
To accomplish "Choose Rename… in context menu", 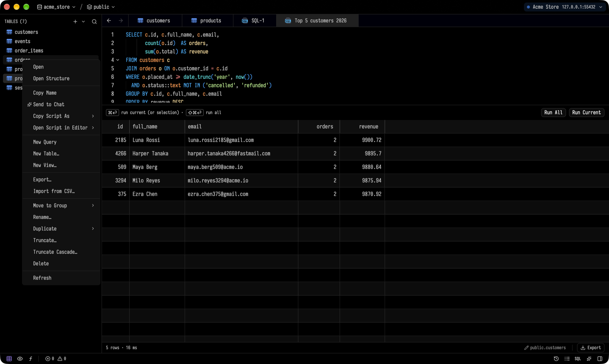I will point(62,217).
